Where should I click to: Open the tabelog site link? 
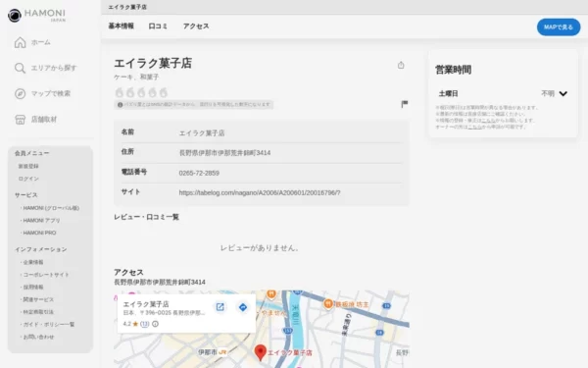pyautogui.click(x=260, y=192)
